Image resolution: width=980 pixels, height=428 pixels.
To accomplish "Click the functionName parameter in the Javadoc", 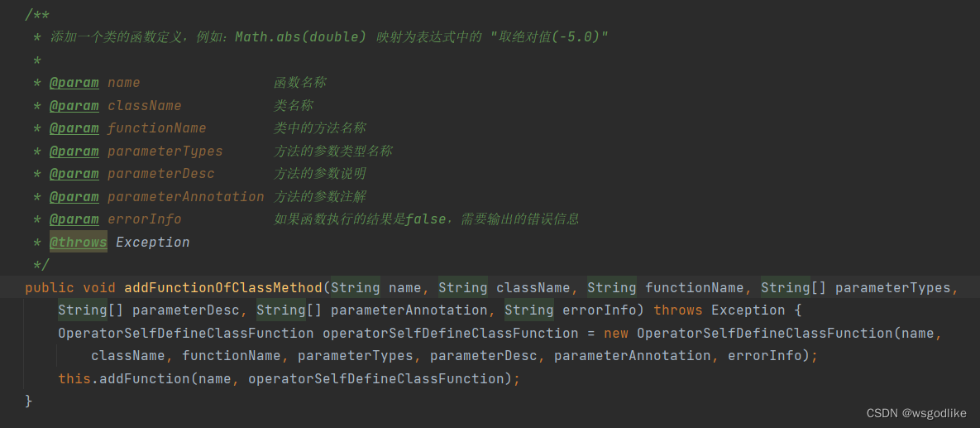I will pyautogui.click(x=157, y=127).
